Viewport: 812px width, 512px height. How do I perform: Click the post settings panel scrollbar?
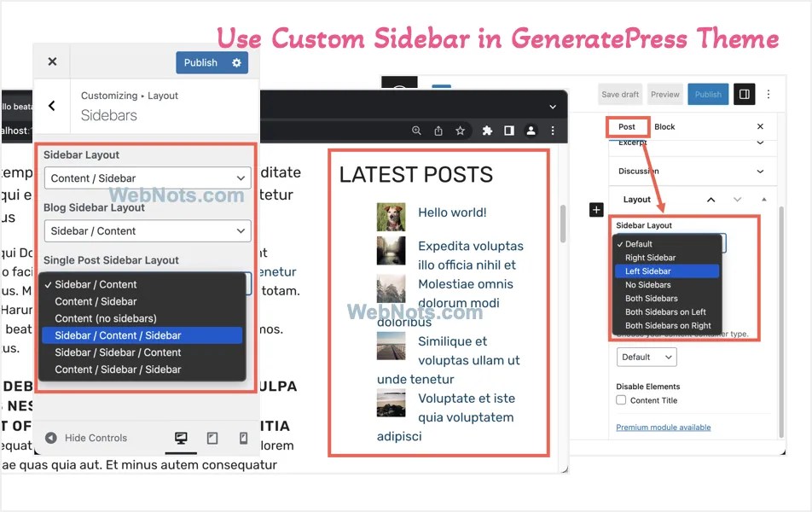pos(781,323)
